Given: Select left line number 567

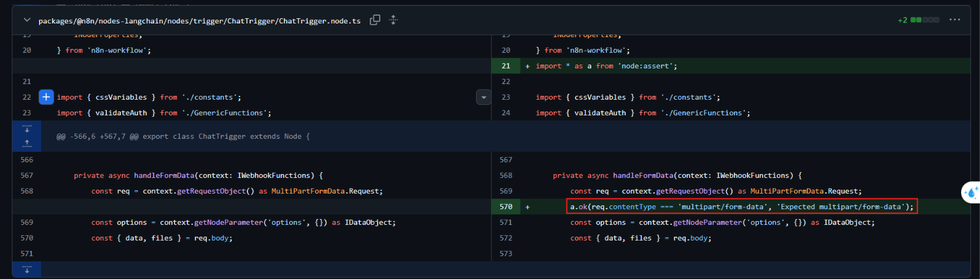Looking at the screenshot, I should (27, 175).
